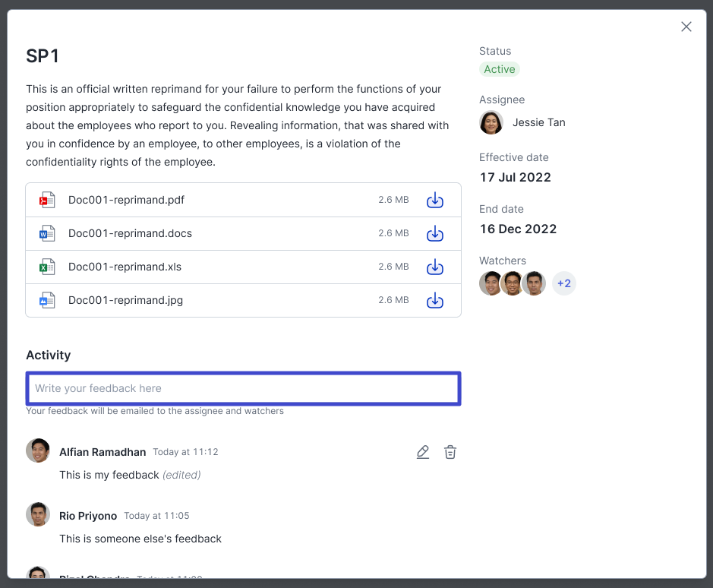
Task: Click the first watcher avatar
Action: pyautogui.click(x=491, y=284)
